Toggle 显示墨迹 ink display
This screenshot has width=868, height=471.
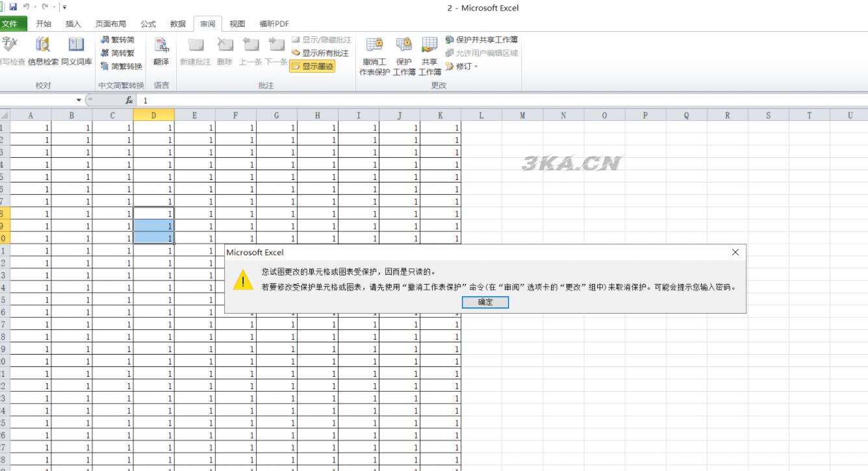(x=313, y=66)
